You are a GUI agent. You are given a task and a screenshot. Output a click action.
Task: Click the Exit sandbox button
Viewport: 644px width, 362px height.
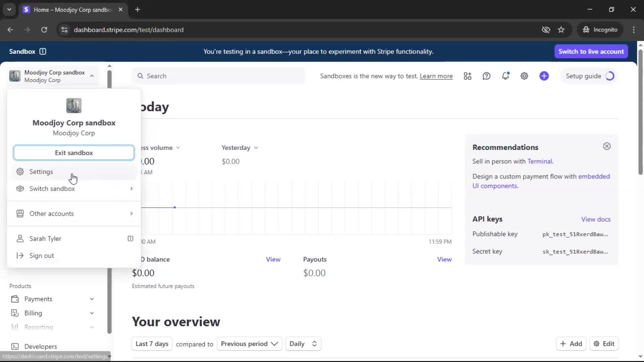tap(74, 153)
